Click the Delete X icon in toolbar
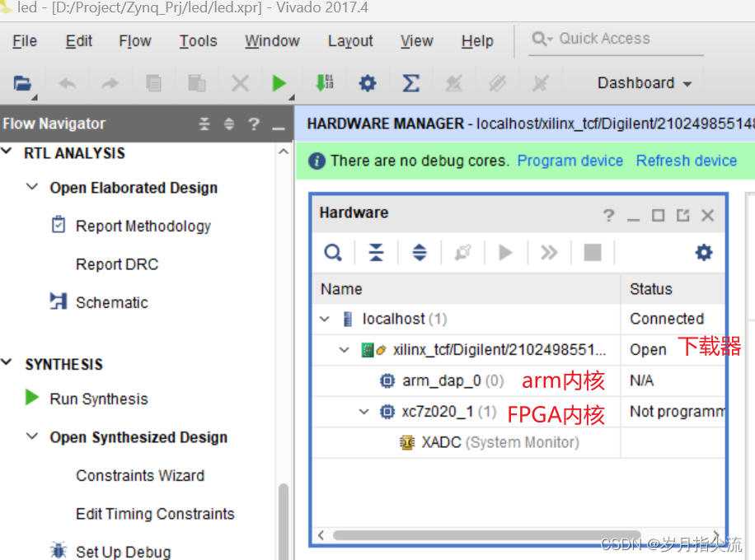The image size is (755, 560). (240, 83)
